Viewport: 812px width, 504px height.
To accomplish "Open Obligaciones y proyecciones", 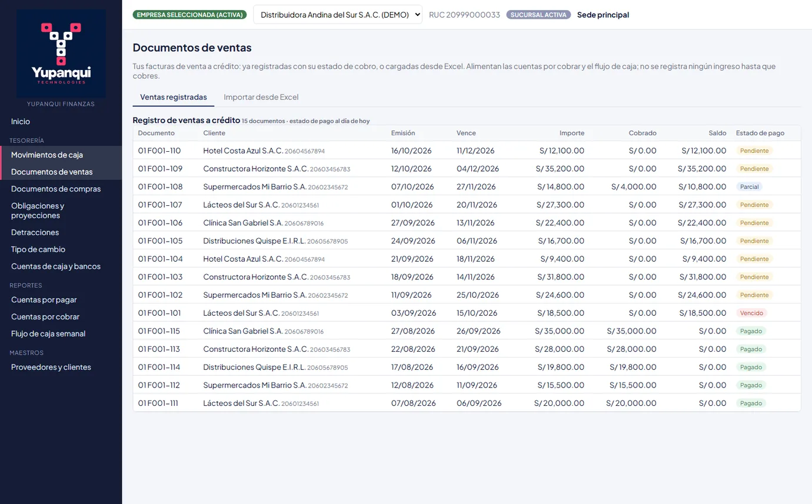I will (61, 211).
